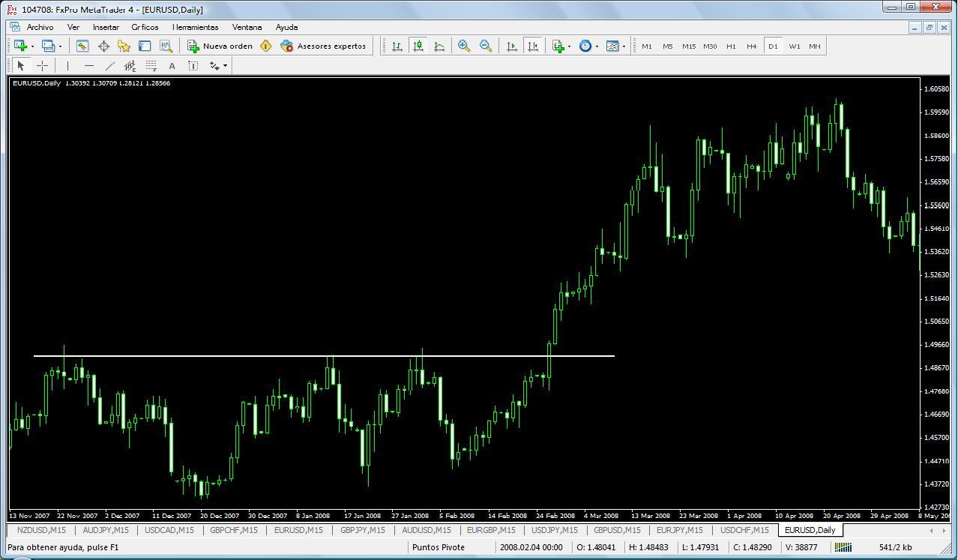
Task: Select the D1 timeframe
Action: coord(773,46)
